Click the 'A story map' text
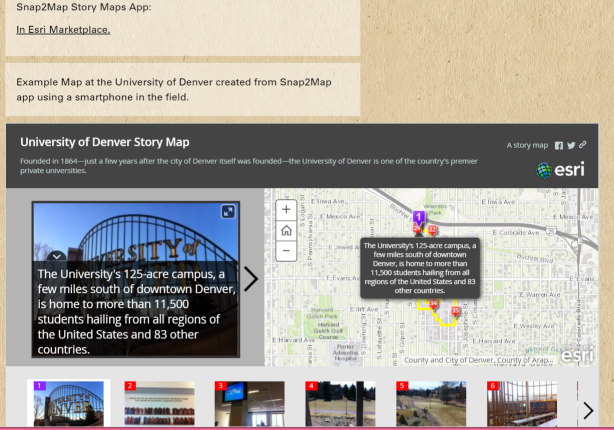The height and width of the screenshot is (430, 614). tap(527, 145)
